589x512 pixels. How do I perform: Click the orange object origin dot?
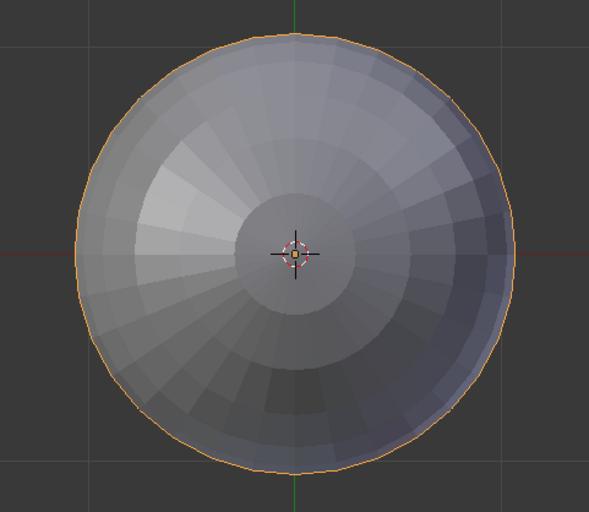tap(295, 254)
